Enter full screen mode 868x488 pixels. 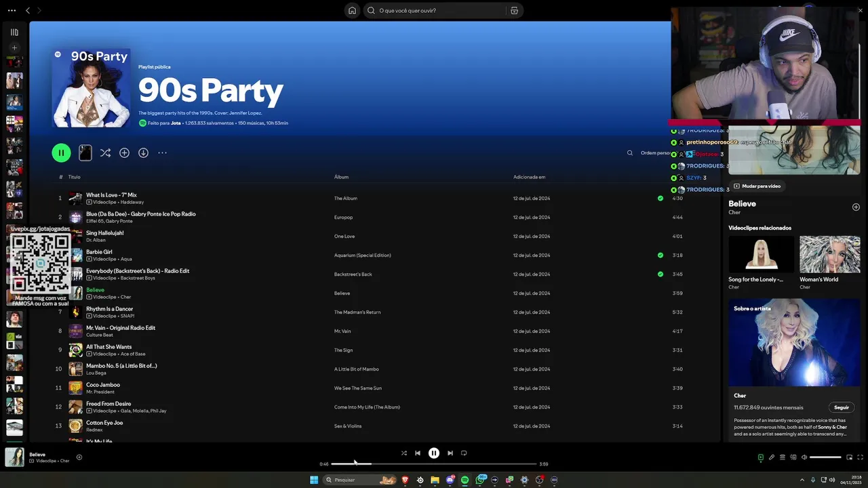pos(860,457)
